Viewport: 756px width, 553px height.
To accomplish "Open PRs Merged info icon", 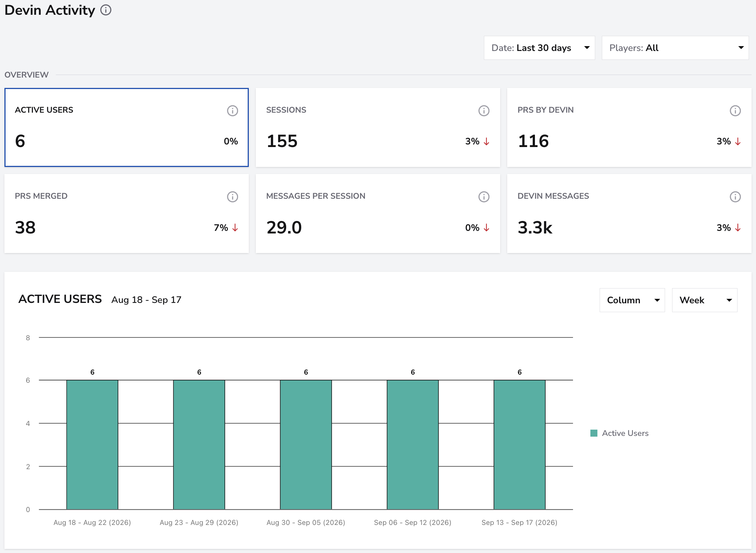I will (x=233, y=197).
